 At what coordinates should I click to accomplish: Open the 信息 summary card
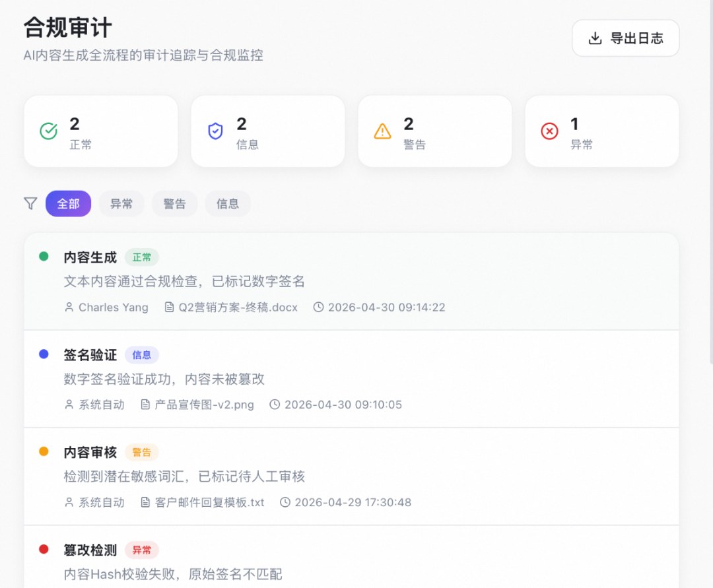[268, 131]
